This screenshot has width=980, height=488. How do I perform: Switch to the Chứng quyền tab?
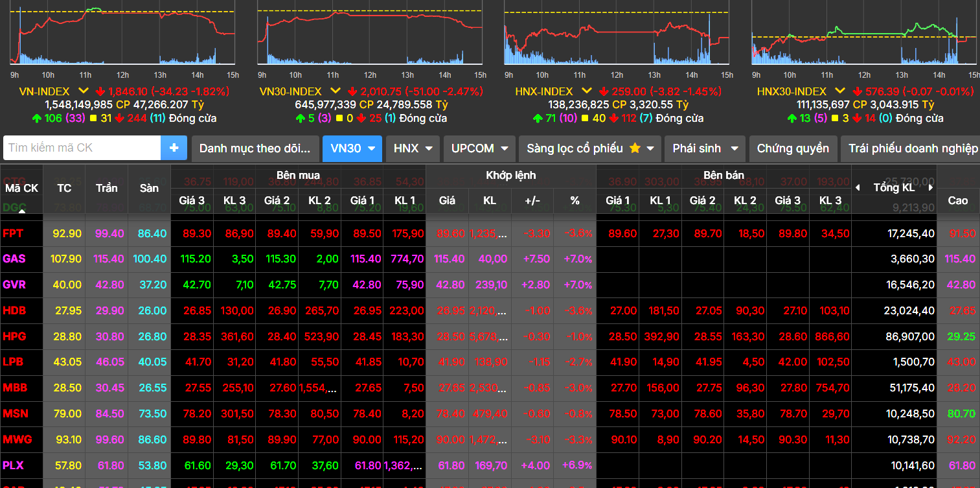[792, 148]
